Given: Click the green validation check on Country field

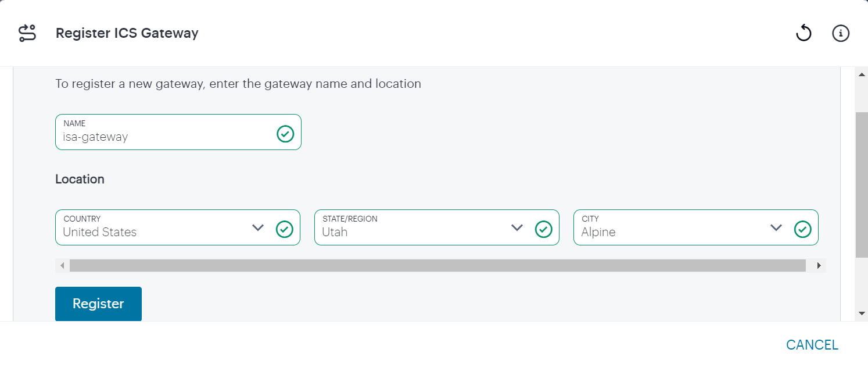Looking at the screenshot, I should pyautogui.click(x=285, y=230).
